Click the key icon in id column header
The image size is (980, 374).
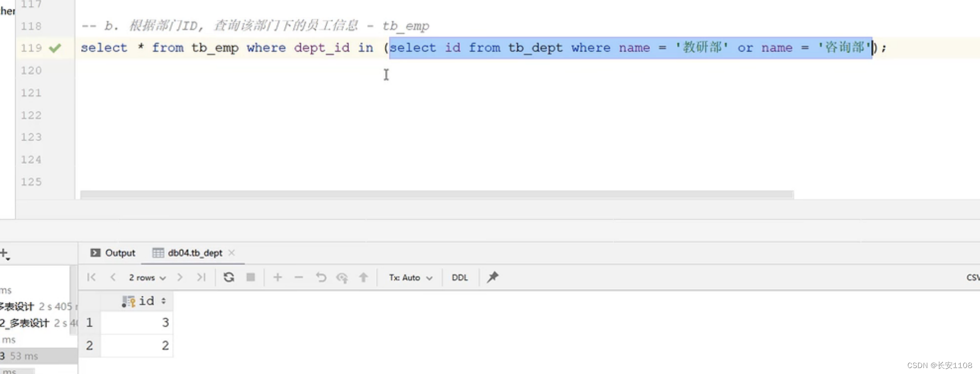point(128,301)
